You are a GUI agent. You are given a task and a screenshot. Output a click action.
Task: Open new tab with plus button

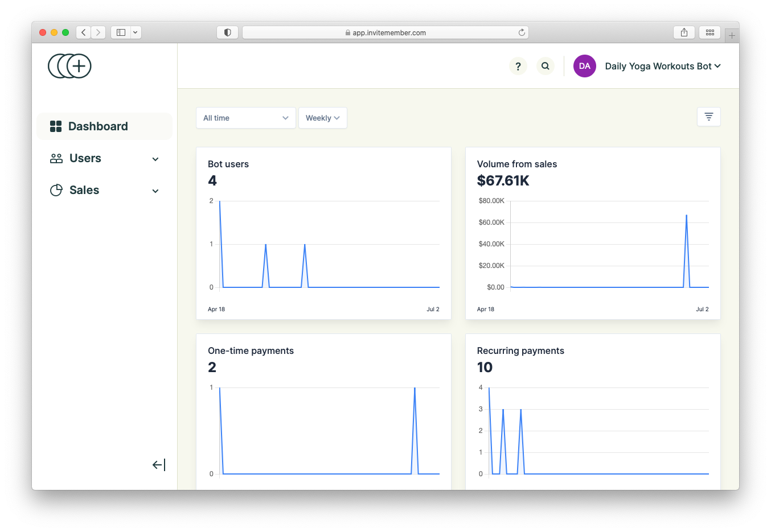[x=732, y=35]
